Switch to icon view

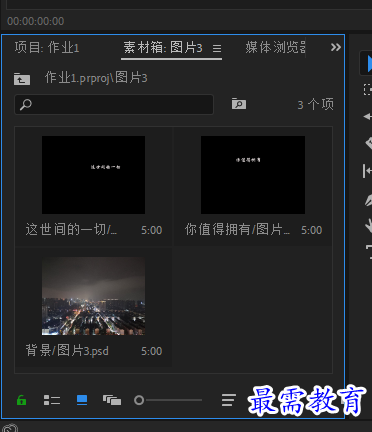click(82, 400)
